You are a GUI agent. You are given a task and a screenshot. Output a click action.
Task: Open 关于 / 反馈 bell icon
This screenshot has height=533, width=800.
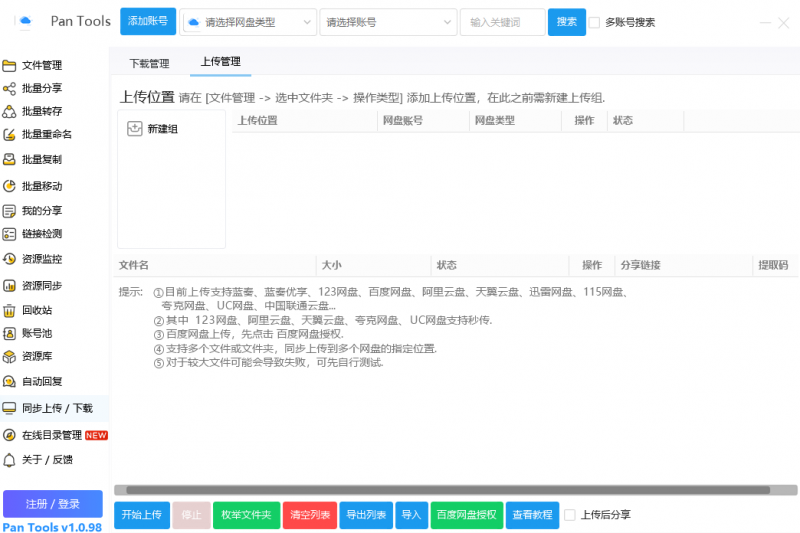(x=9, y=460)
